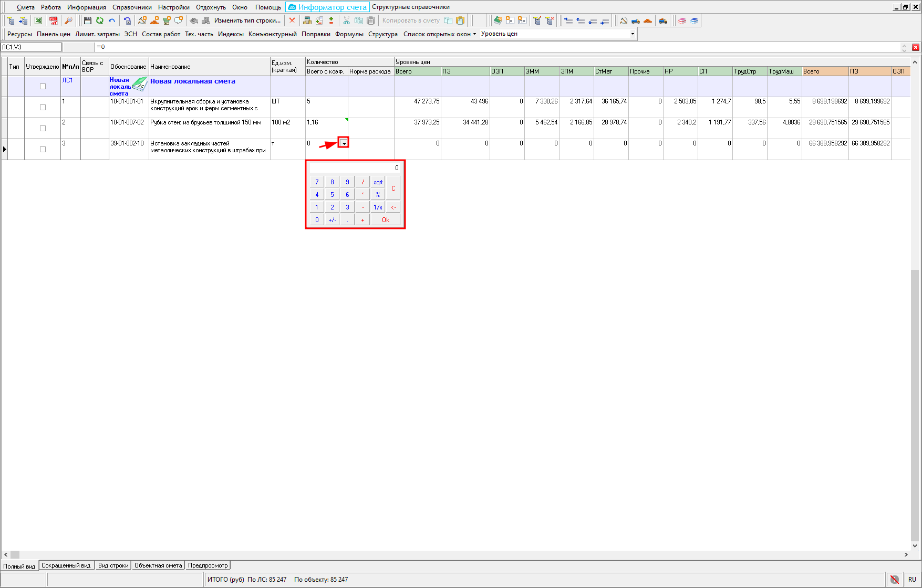
Task: Click the Excel export icon in toolbar
Action: pos(38,20)
